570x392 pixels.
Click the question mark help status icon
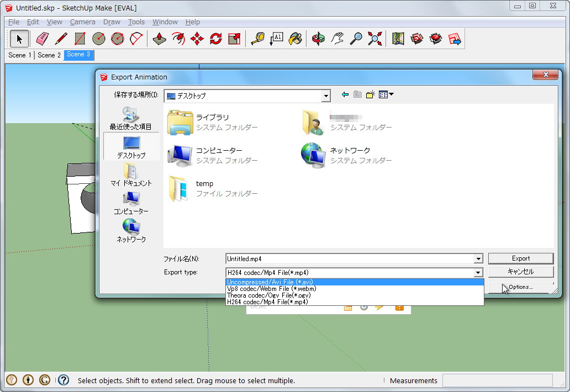pyautogui.click(x=64, y=380)
